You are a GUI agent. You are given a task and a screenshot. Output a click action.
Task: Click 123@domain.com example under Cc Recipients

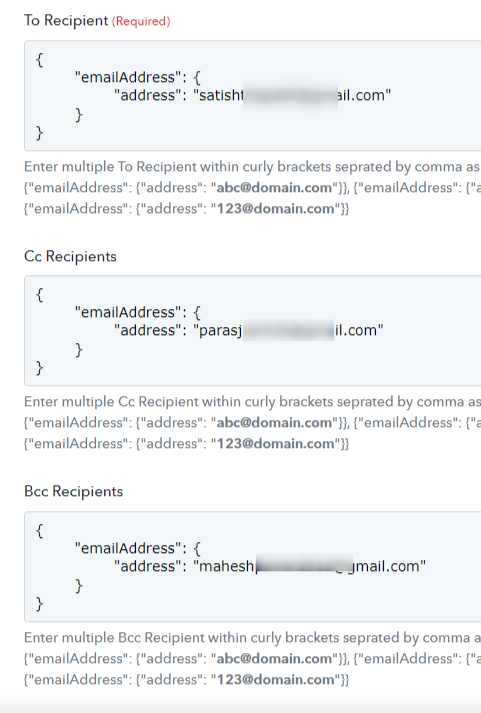276,444
